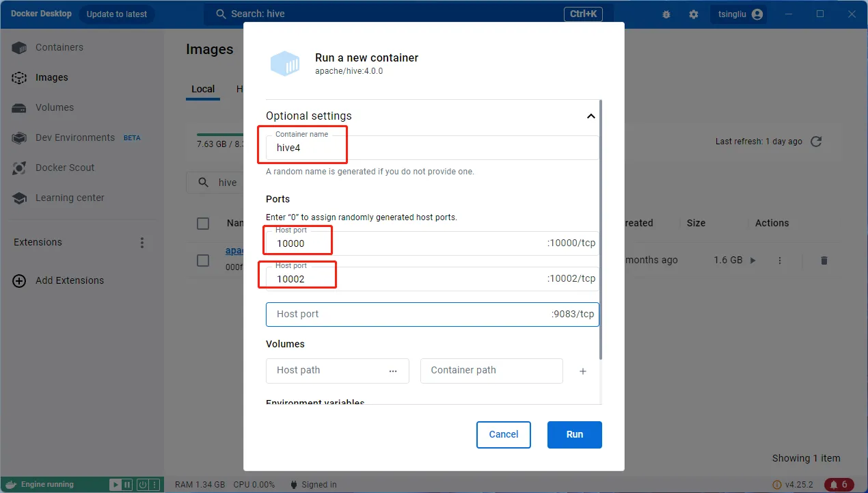Browse for a host path with the ellipsis icon
Image resolution: width=868 pixels, height=493 pixels.
pos(393,371)
